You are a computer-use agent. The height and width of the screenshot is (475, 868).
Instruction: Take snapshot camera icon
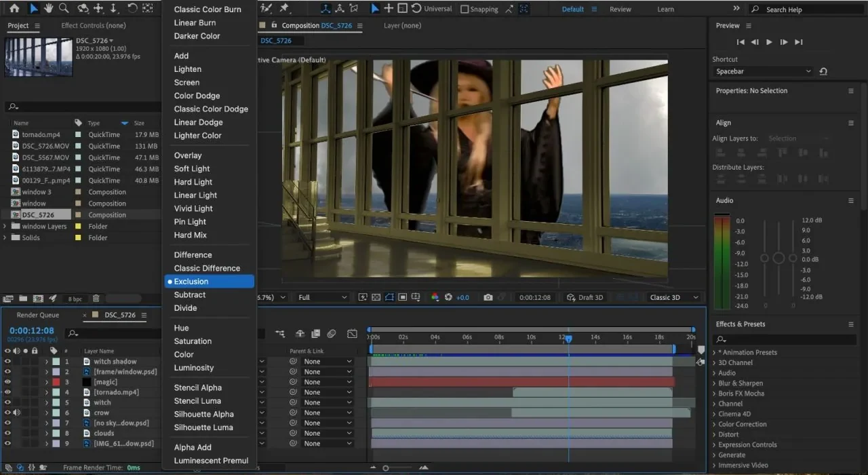pos(488,297)
